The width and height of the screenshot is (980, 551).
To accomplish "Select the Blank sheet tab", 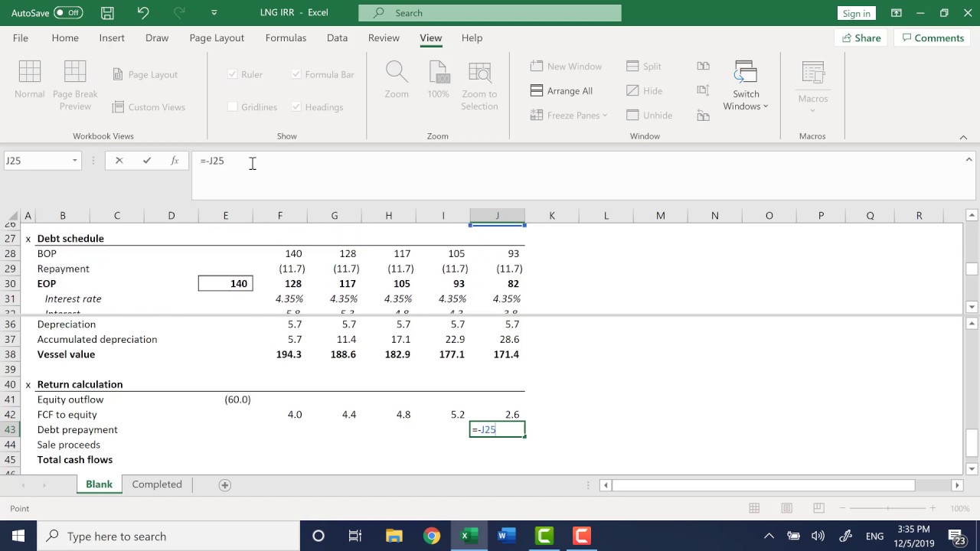I will (100, 484).
